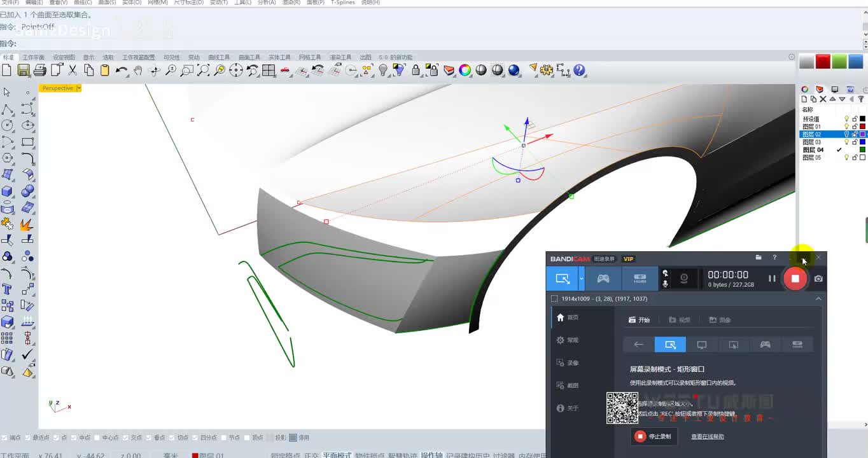Click the Print icon in the standard toolbar

(x=40, y=70)
